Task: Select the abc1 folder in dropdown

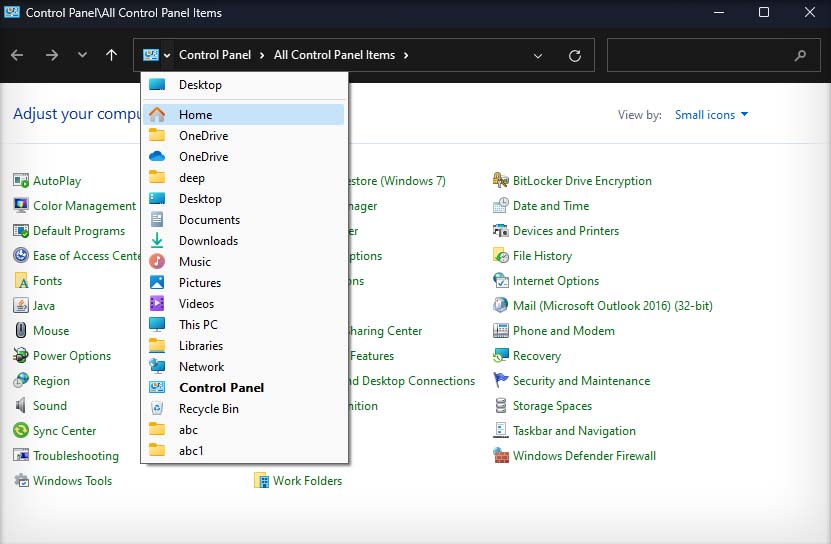Action: 244,451
